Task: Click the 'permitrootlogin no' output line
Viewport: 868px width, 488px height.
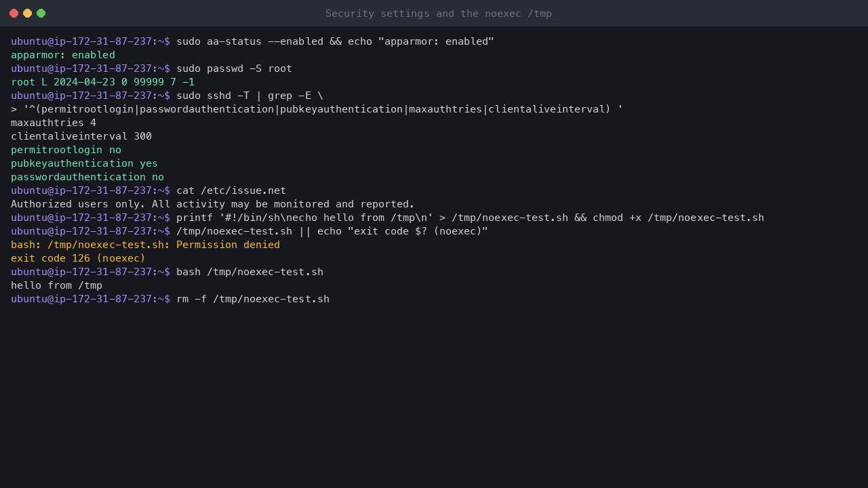Action: 66,150
